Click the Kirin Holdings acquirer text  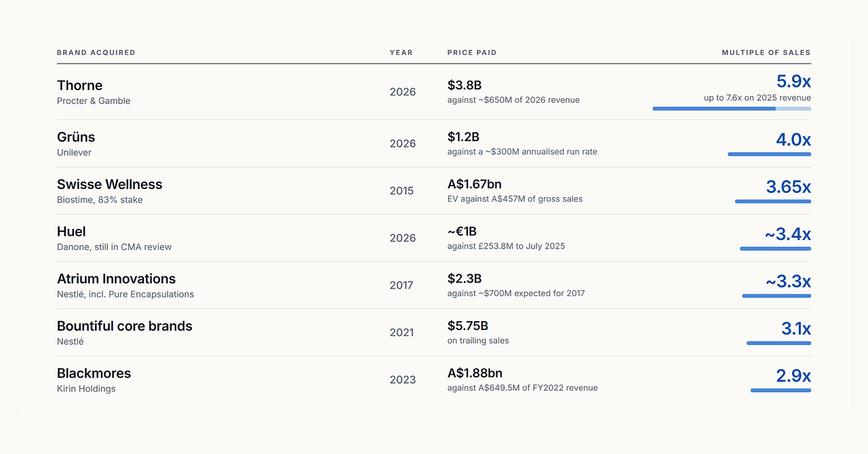(86, 389)
